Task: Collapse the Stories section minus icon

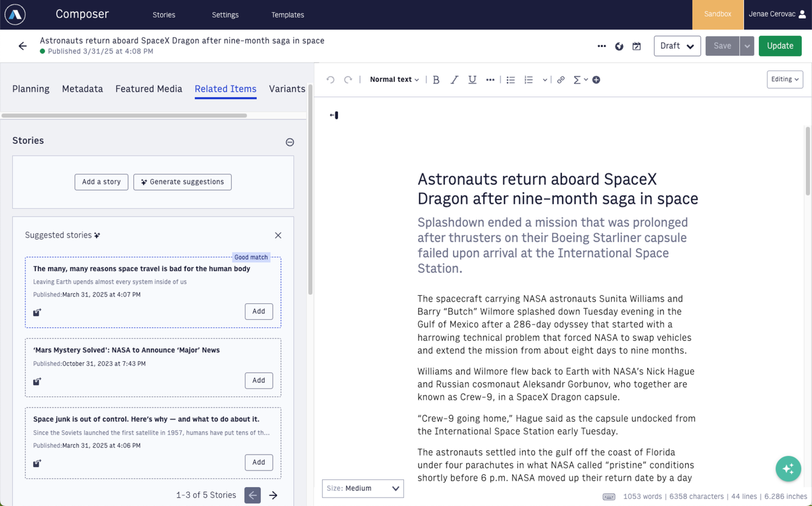Action: tap(290, 142)
